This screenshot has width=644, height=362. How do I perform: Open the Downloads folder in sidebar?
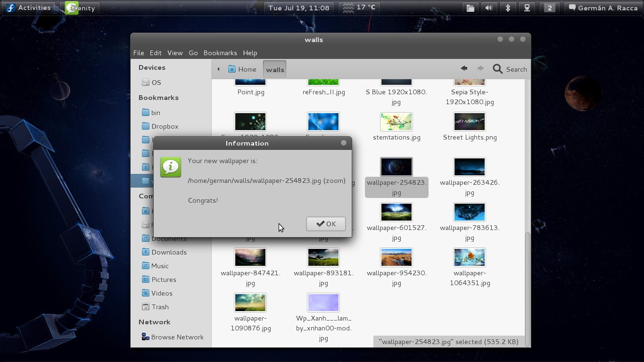[x=164, y=252]
